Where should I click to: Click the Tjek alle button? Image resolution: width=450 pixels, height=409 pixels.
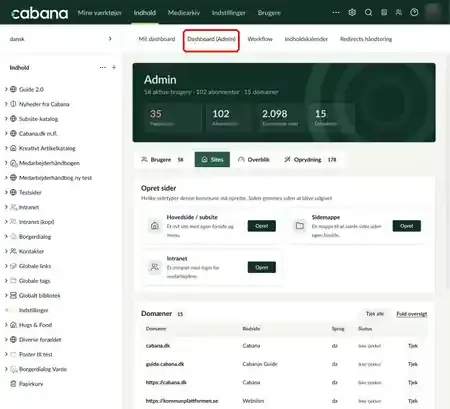(x=375, y=314)
